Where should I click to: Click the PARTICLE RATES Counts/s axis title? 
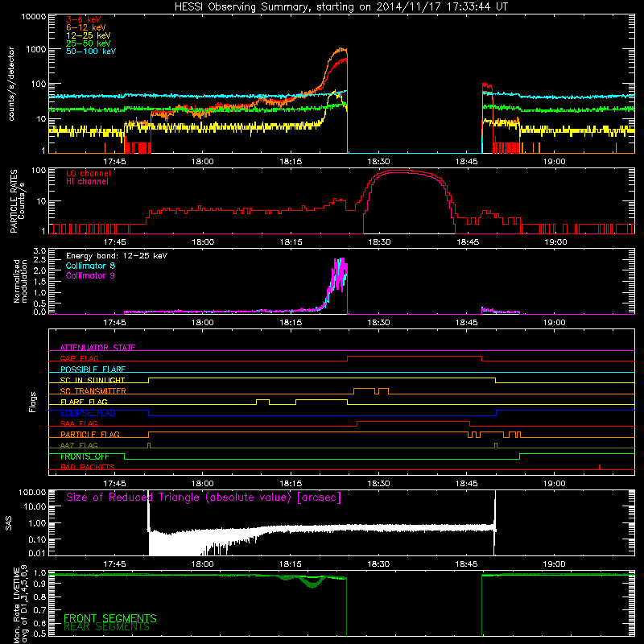tap(17, 200)
